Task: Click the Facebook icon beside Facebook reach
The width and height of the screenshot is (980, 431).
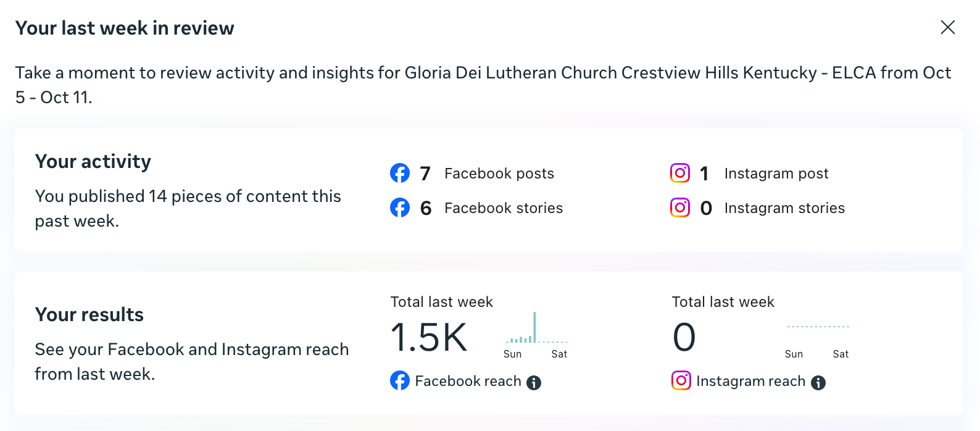Action: click(400, 381)
